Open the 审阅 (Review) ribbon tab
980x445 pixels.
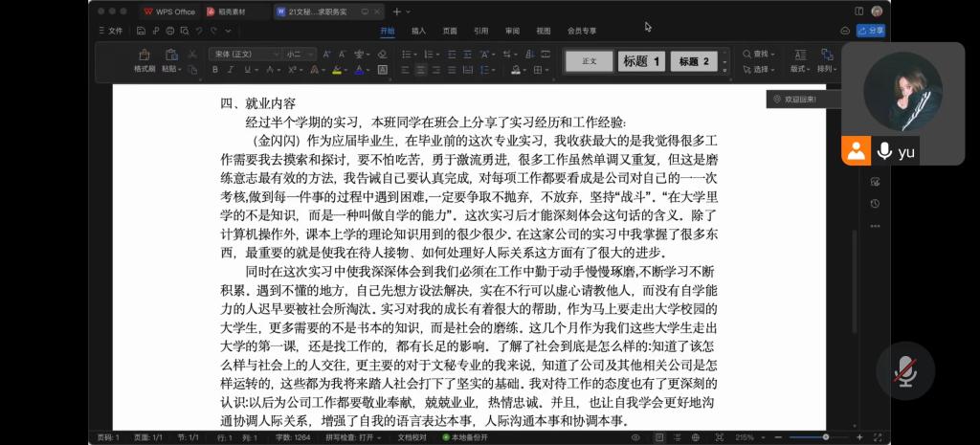[x=513, y=31]
